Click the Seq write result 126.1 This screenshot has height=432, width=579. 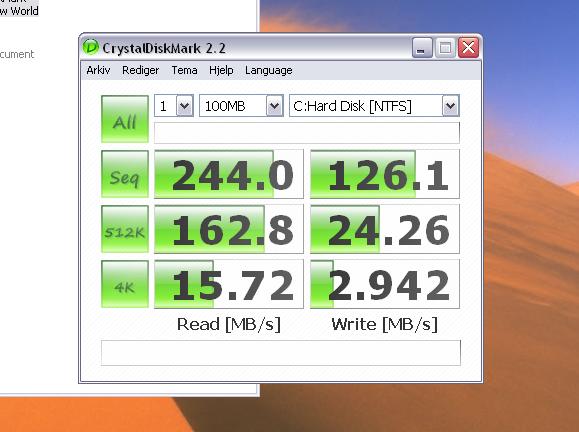[385, 174]
